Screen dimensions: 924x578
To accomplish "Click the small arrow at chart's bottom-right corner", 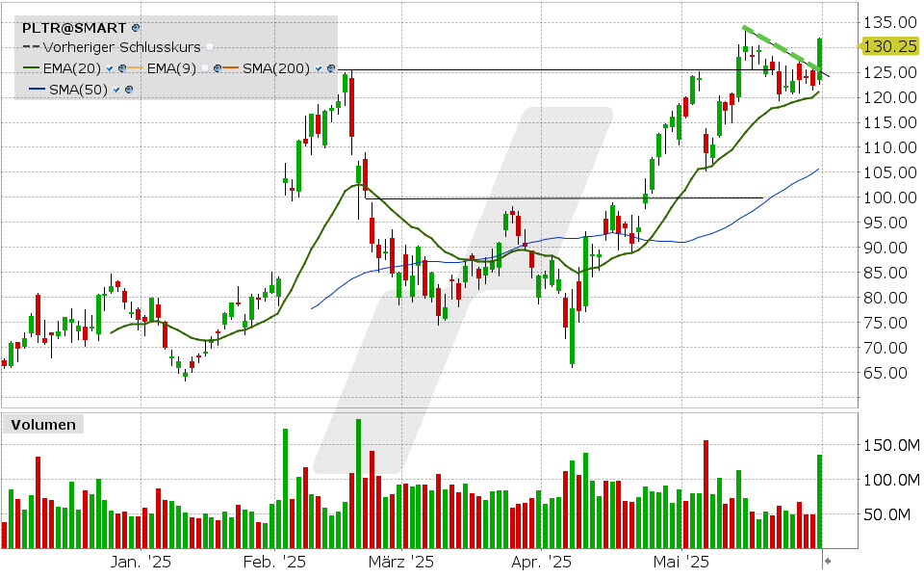I will pos(828,561).
